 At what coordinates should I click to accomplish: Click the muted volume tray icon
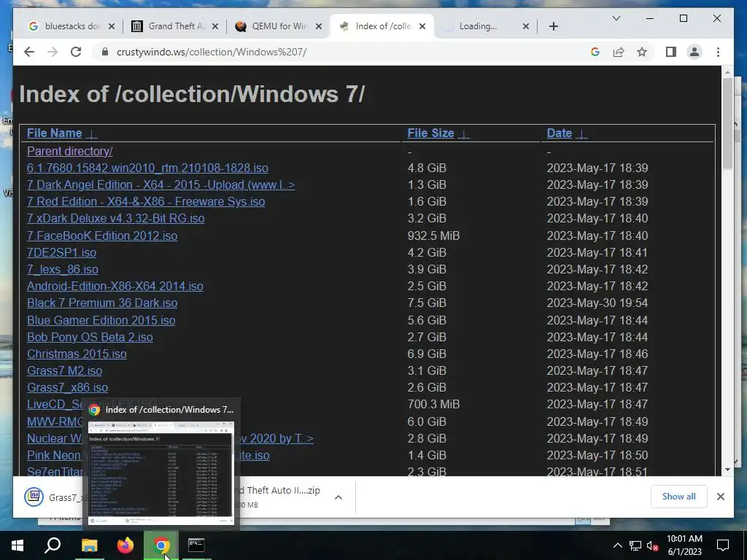(x=652, y=545)
